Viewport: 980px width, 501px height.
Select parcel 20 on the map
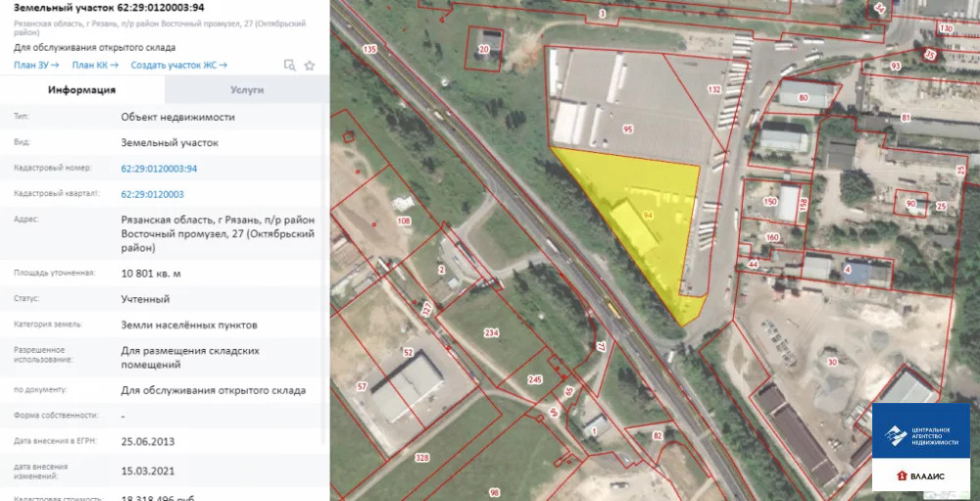(483, 50)
